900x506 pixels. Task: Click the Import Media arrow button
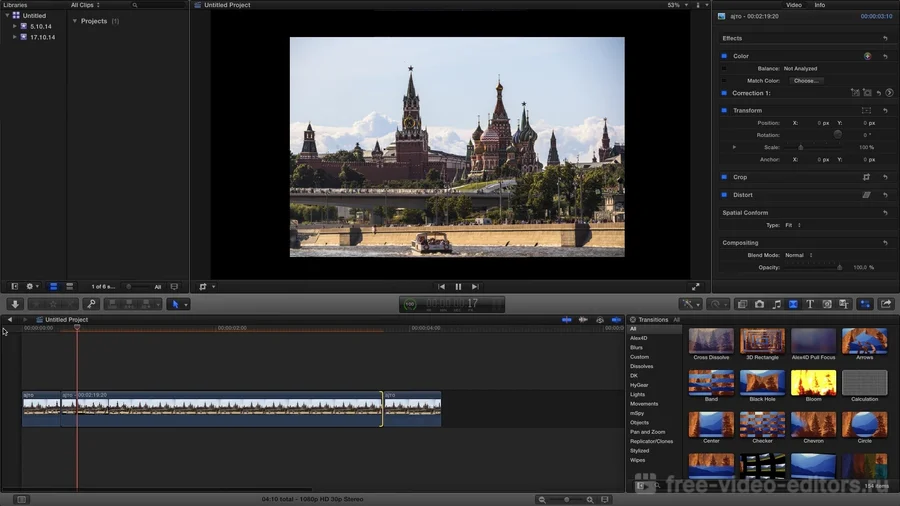pyautogui.click(x=15, y=304)
